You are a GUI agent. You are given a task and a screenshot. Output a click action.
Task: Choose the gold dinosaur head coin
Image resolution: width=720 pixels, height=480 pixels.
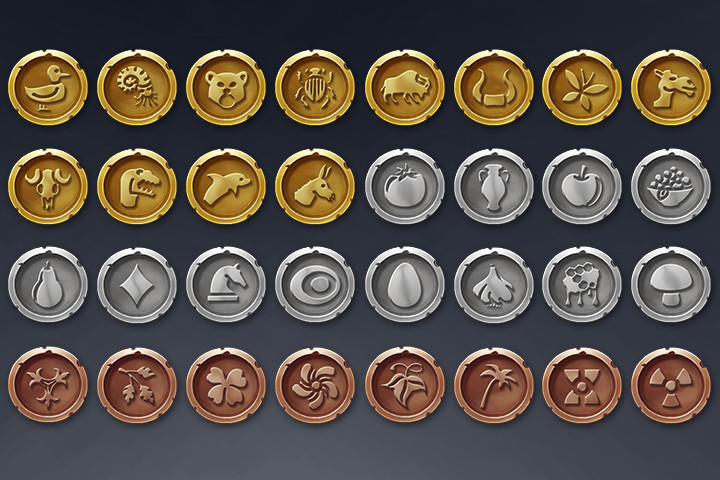(137, 186)
